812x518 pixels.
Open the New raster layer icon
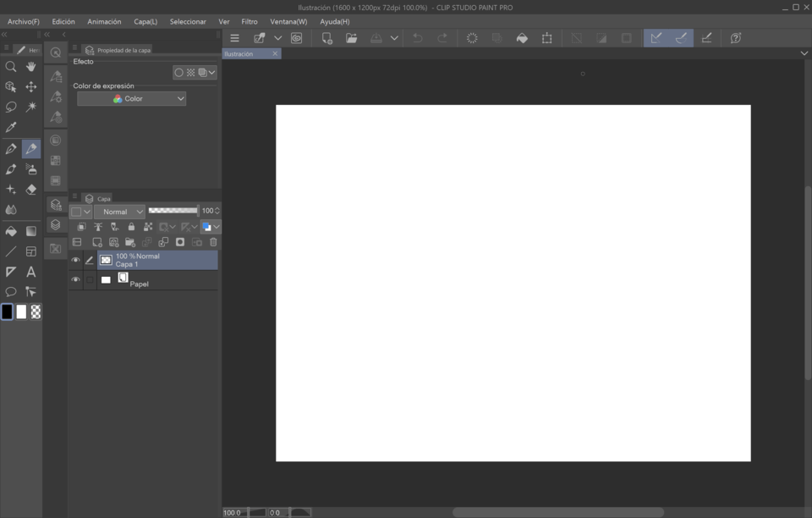[97, 242]
